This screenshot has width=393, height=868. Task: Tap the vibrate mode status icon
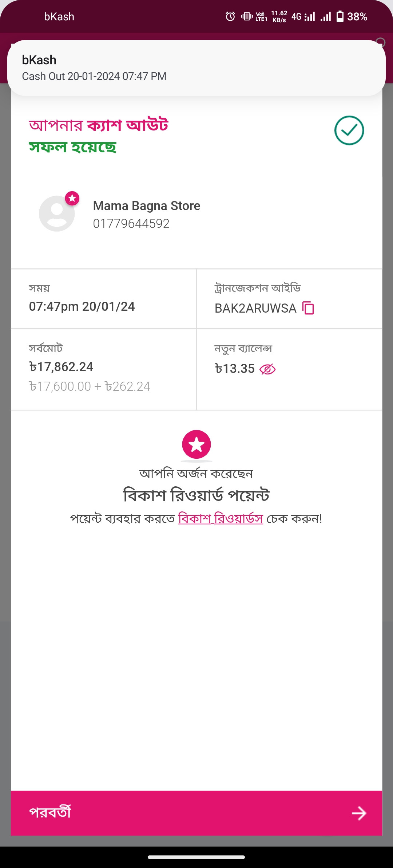point(247,16)
